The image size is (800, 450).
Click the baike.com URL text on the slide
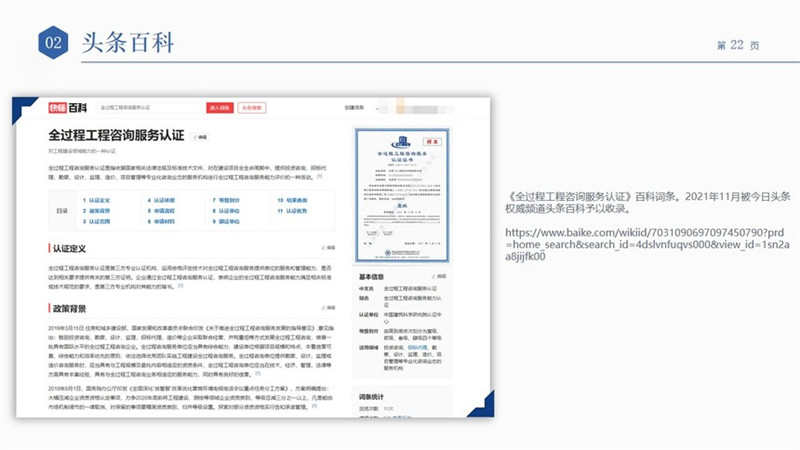click(647, 244)
